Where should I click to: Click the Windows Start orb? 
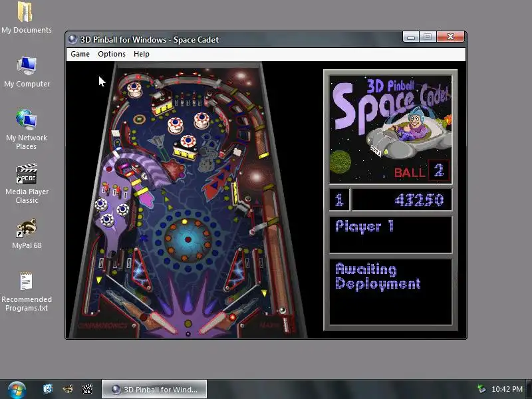coord(17,390)
